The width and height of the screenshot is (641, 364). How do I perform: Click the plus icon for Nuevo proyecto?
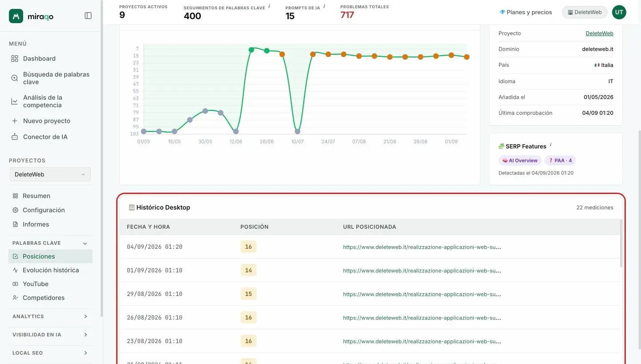15,121
